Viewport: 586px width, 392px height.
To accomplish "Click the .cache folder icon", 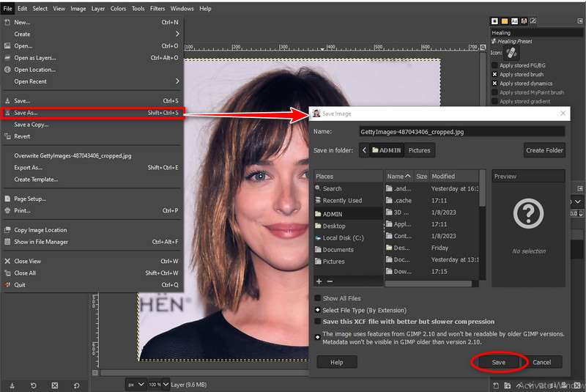I will (389, 200).
